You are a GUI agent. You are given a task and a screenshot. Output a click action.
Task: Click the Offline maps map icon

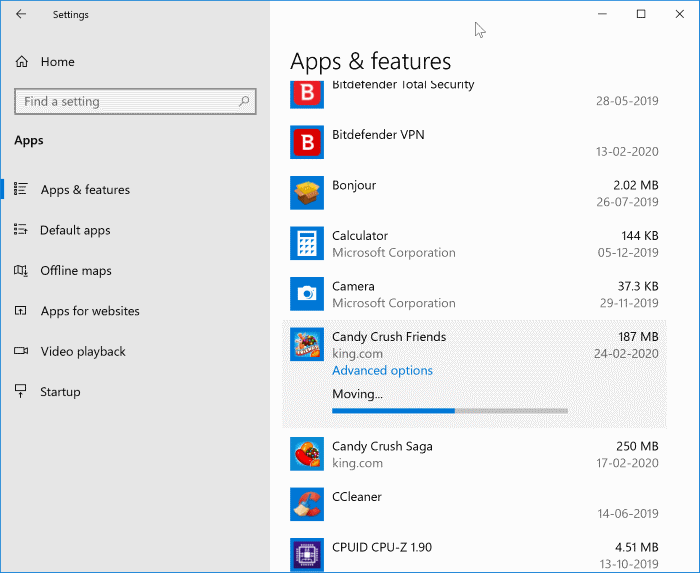pos(21,270)
